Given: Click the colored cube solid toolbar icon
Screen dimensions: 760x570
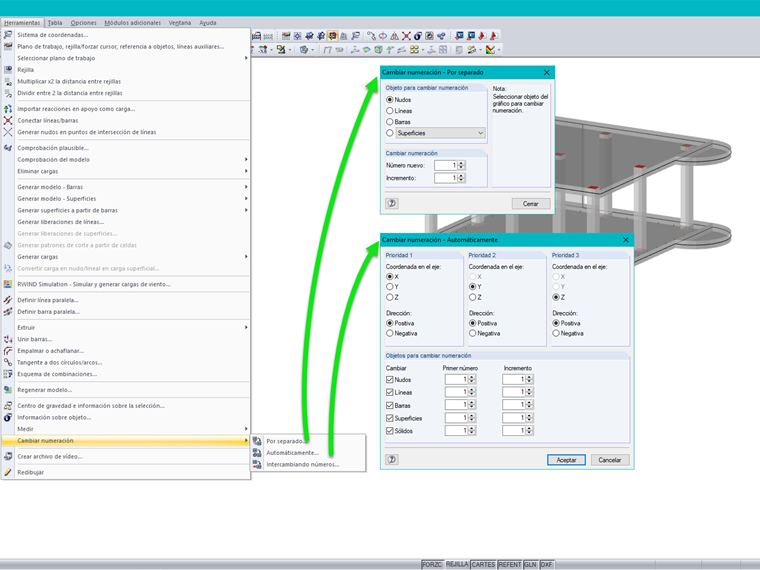Looking at the screenshot, I should click(378, 49).
